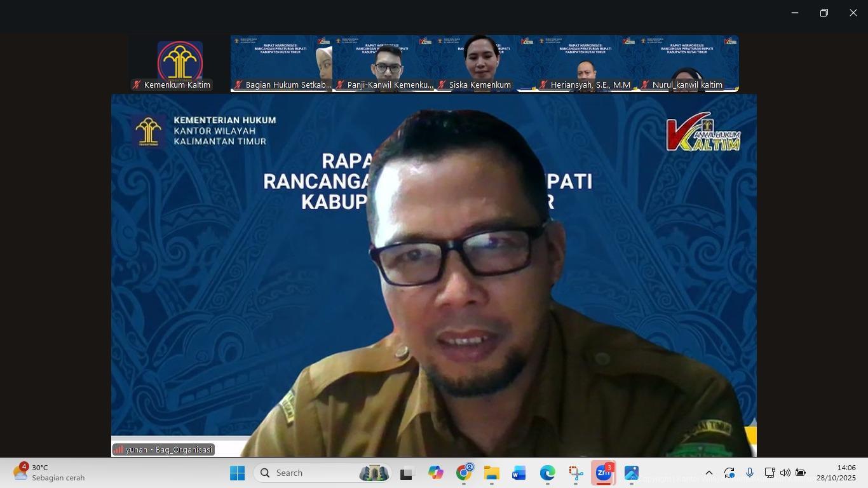Click the microphone tray icon
The height and width of the screenshot is (488, 868).
click(750, 473)
